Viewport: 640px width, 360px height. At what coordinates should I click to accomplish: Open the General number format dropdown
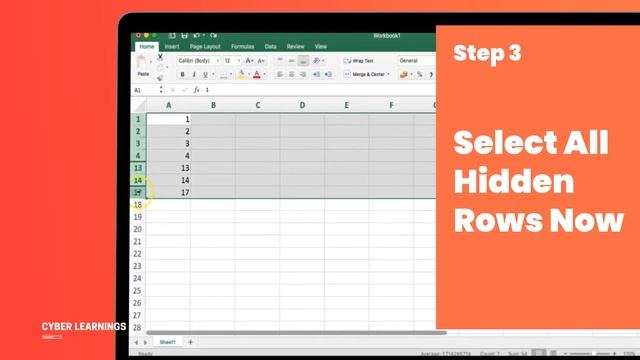coord(417,60)
